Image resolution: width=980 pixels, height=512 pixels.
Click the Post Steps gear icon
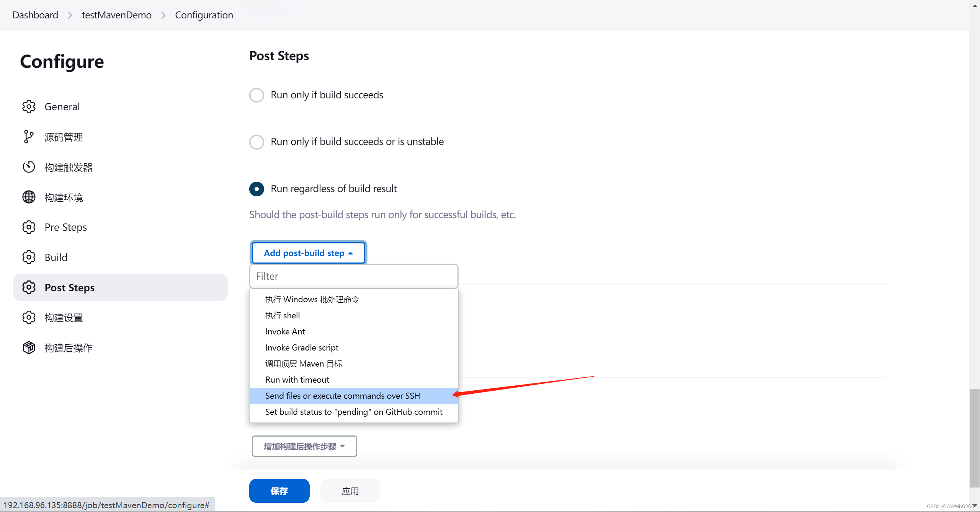tap(29, 287)
